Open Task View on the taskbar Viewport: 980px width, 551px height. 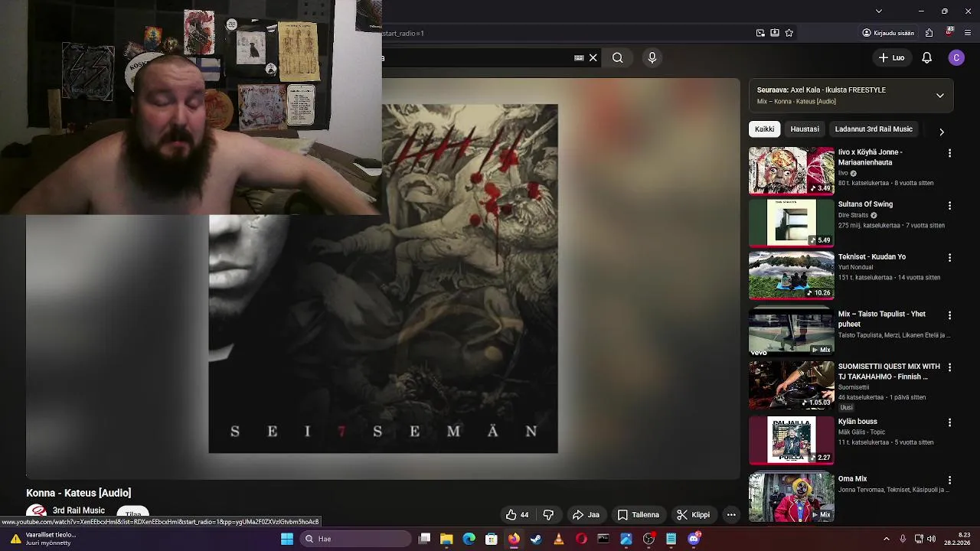coord(425,539)
